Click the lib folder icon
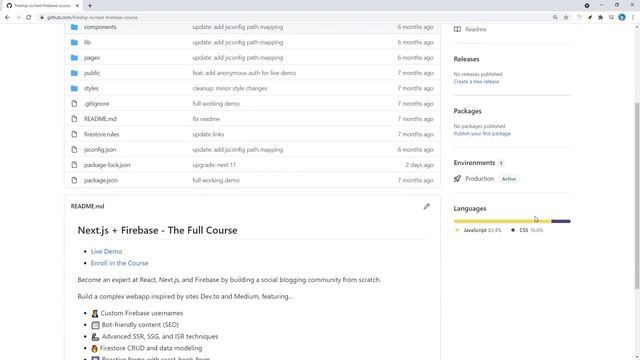This screenshot has height=360, width=640. tap(74, 42)
